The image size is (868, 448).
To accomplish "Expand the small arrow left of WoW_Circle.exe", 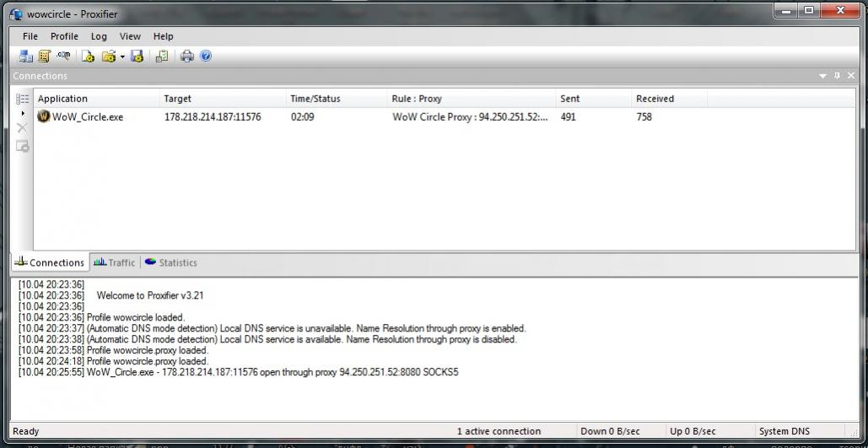I will [23, 114].
